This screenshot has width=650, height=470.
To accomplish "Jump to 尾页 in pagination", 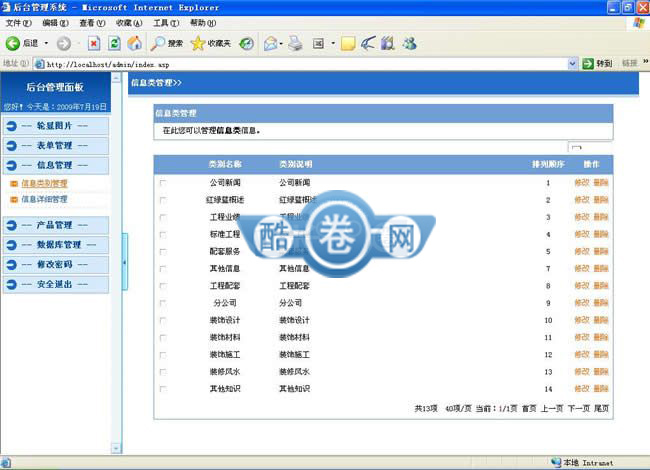I will tap(601, 409).
